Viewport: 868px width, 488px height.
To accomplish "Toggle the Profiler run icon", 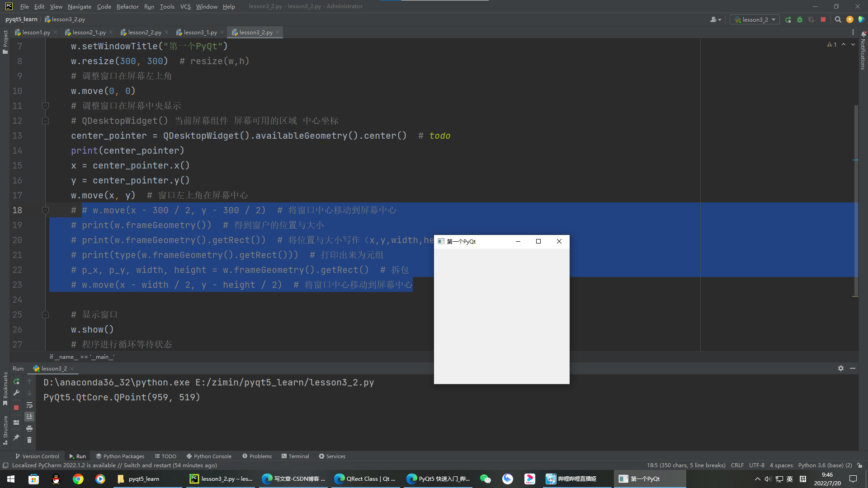I will point(811,19).
